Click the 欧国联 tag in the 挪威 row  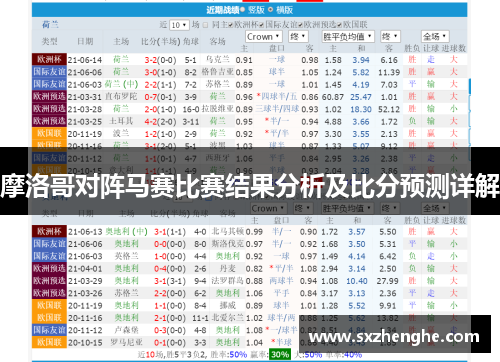coord(49,305)
